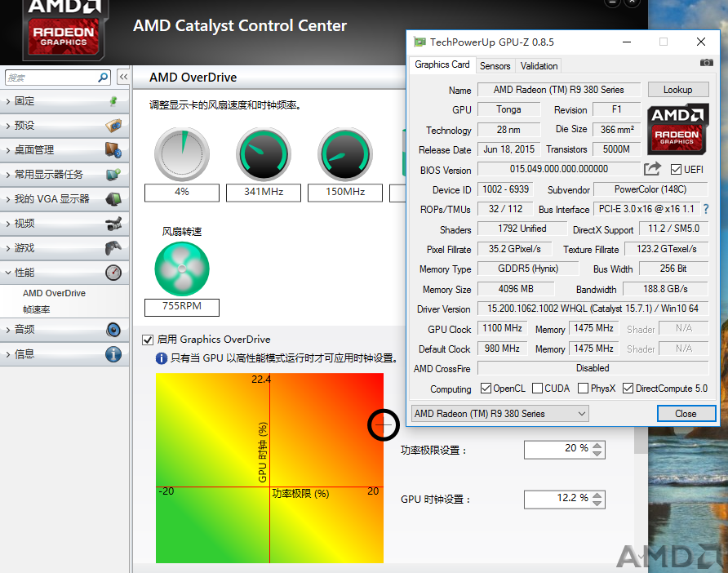Toggle the 启用 Graphics OverDrive checkbox
Viewport: 728px width, 573px height.
(148, 340)
